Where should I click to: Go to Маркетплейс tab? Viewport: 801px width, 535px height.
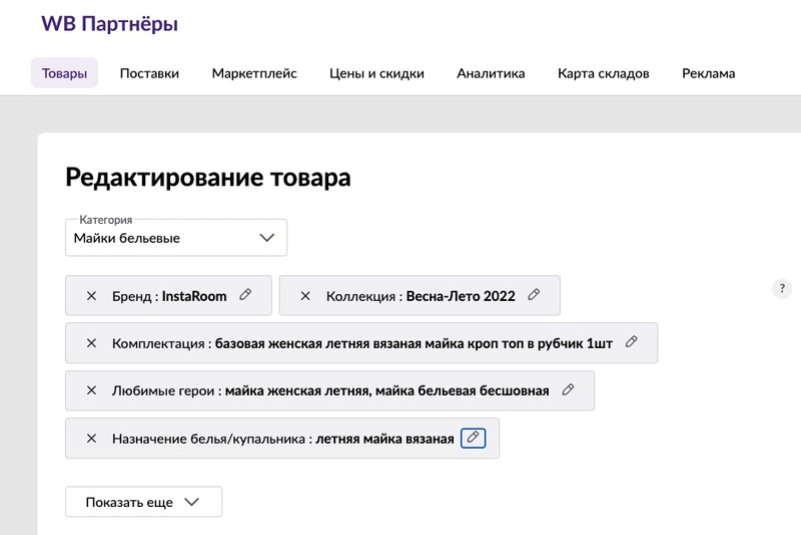(x=254, y=73)
